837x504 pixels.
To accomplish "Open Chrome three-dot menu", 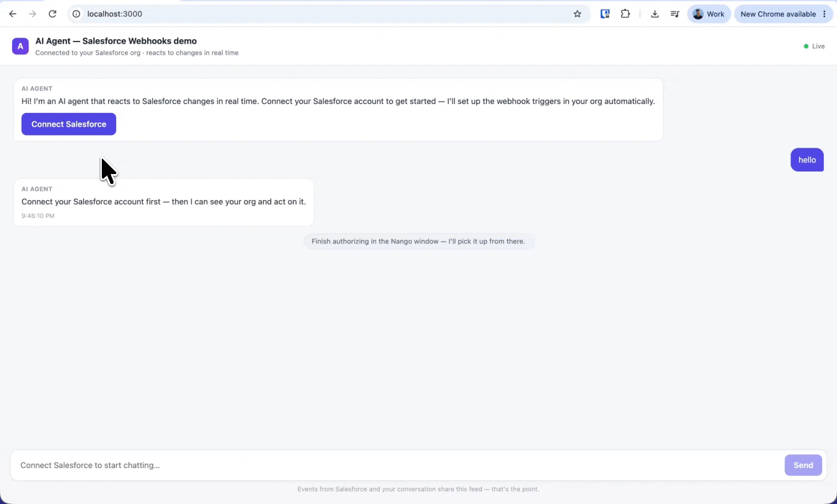I will click(824, 14).
